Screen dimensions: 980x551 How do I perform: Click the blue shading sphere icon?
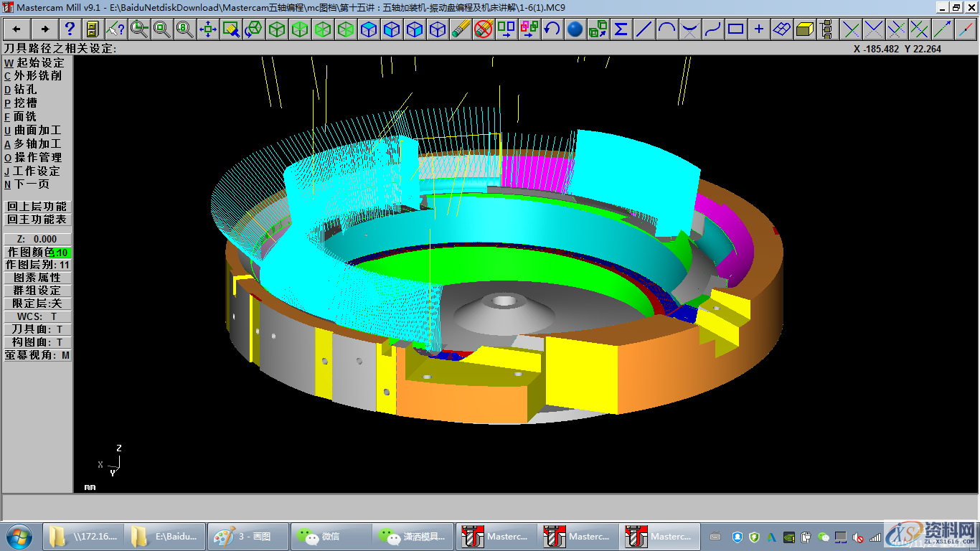[x=575, y=29]
